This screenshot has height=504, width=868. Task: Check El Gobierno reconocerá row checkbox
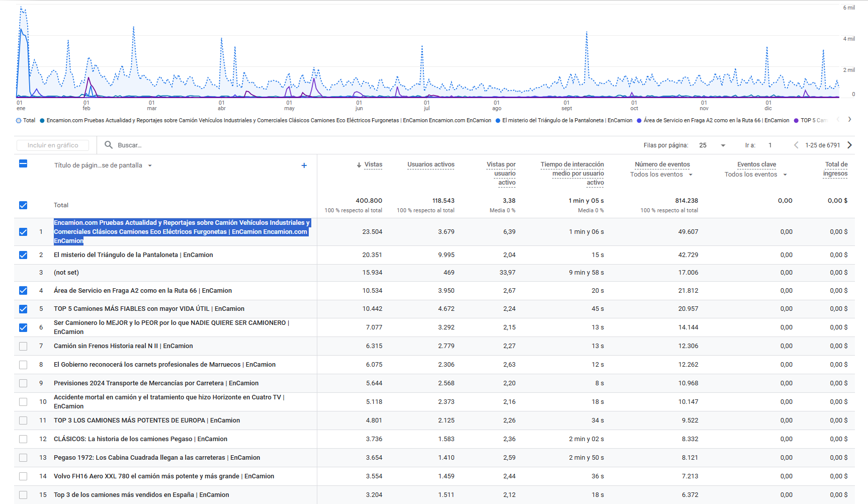pos(23,365)
